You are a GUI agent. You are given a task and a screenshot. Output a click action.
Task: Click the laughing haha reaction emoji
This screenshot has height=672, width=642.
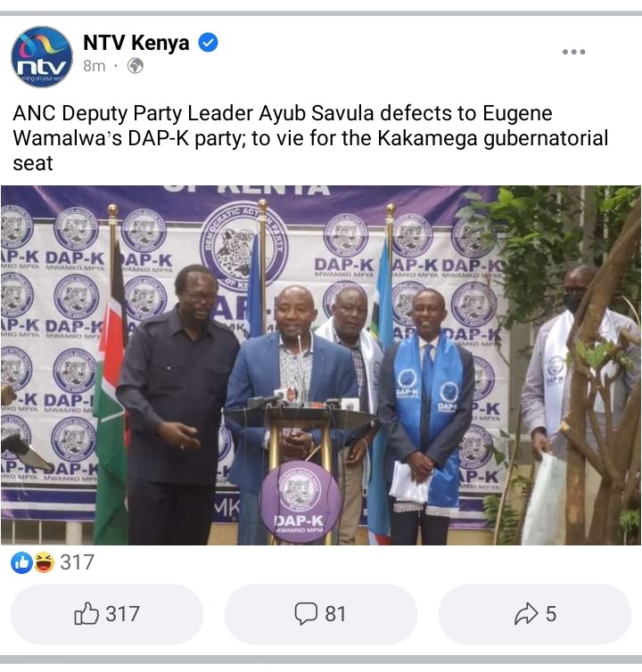(x=45, y=562)
